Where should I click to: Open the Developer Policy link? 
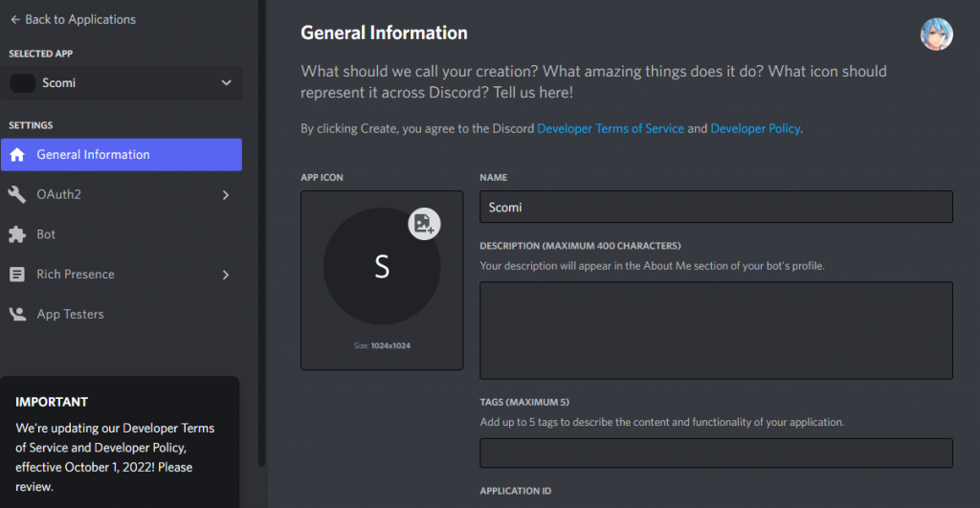coord(755,128)
